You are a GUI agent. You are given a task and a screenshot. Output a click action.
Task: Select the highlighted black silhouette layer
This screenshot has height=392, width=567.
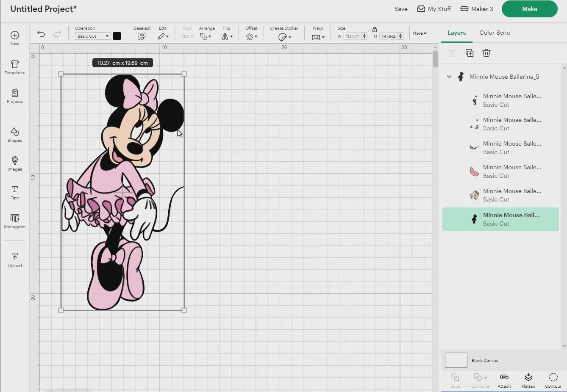(500, 219)
